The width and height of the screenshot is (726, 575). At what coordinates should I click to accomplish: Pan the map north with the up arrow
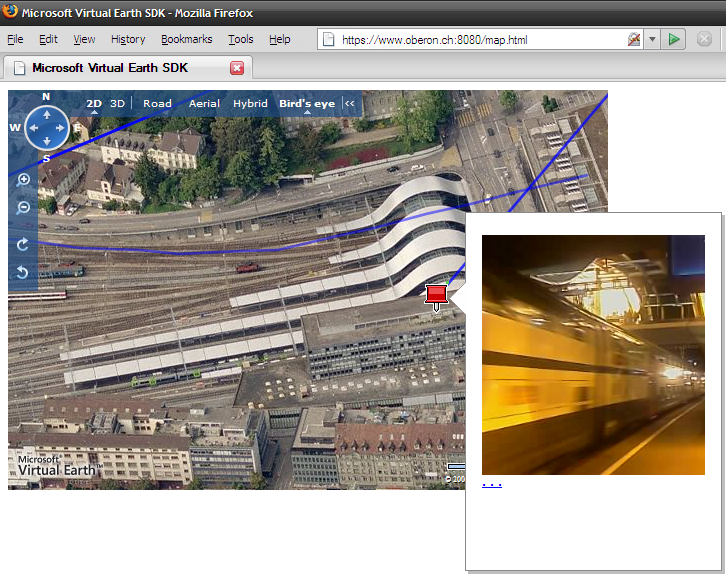pyautogui.click(x=47, y=115)
